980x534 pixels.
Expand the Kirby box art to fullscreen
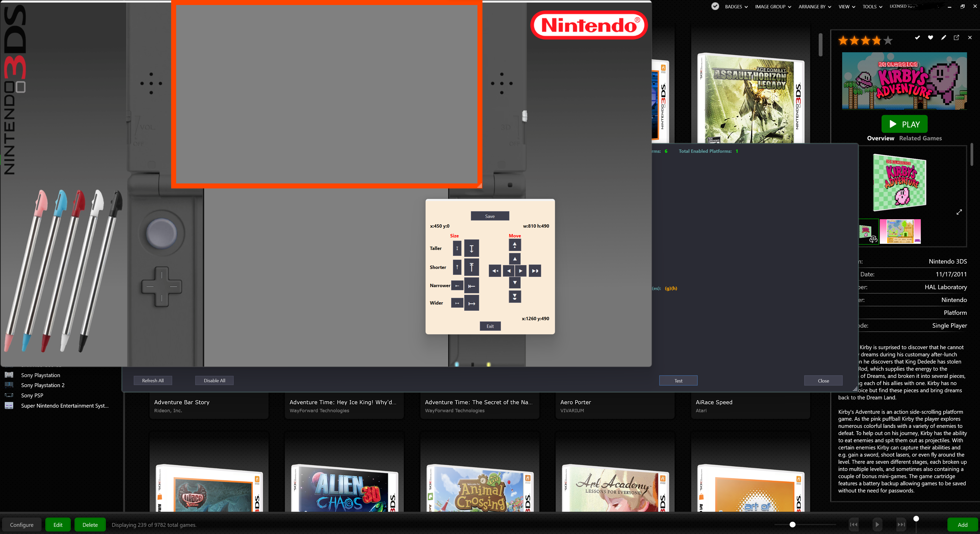959,212
